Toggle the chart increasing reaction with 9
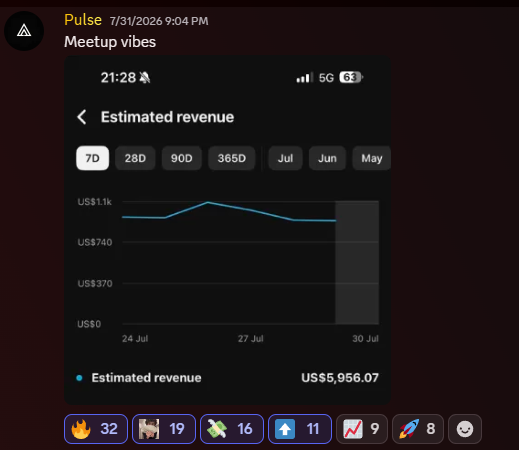This screenshot has width=519, height=450. click(x=362, y=429)
